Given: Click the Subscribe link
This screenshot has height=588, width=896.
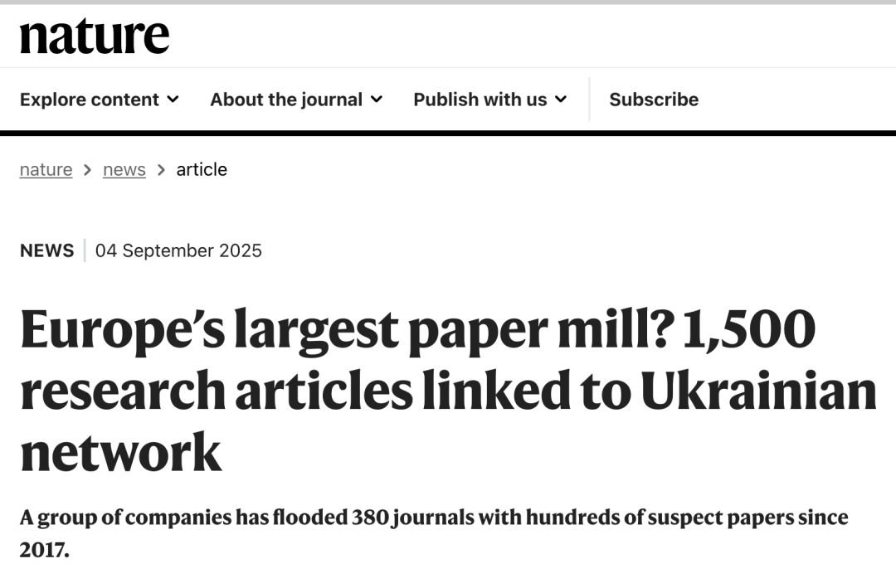Looking at the screenshot, I should pos(654,100).
